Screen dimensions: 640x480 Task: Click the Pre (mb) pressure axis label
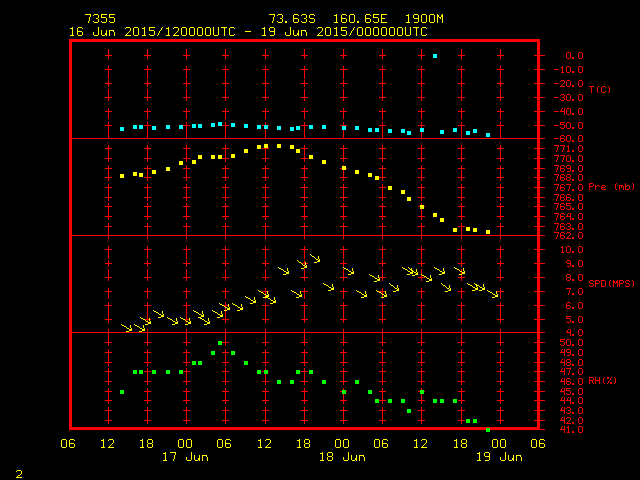coord(611,187)
